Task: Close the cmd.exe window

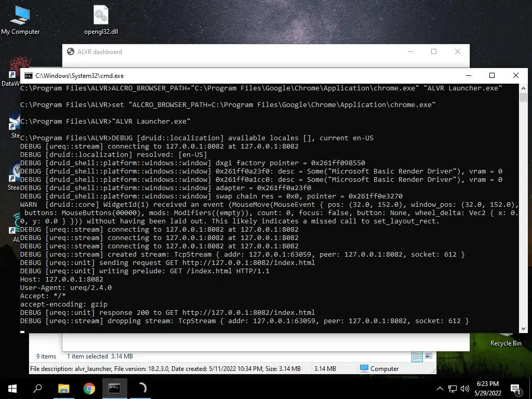Action: [516, 76]
